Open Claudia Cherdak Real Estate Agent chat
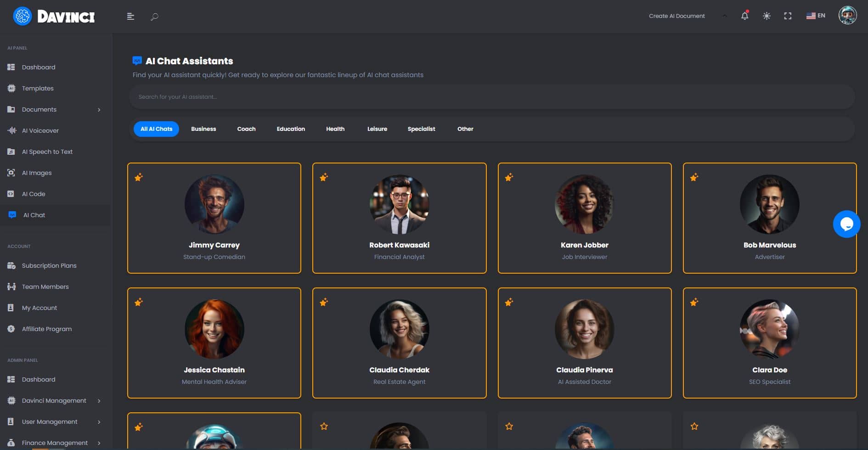 (x=399, y=343)
